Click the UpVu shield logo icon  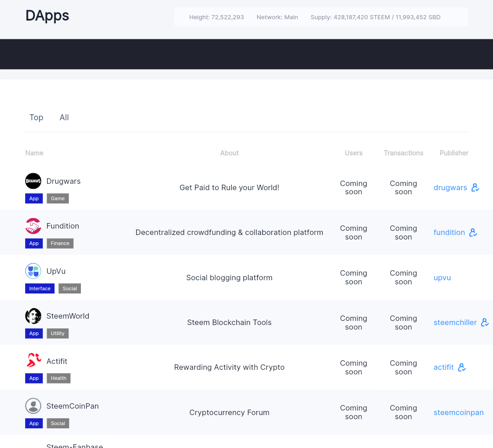pos(33,271)
